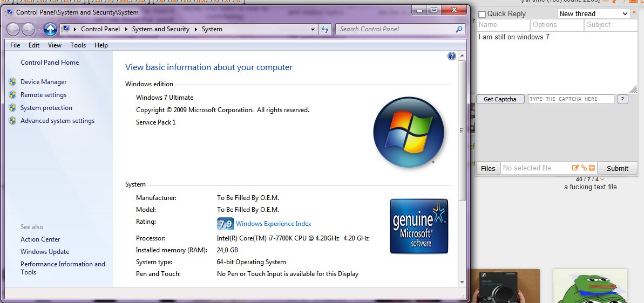Click the Intel Core i7-7700K processor text

pyautogui.click(x=293, y=238)
